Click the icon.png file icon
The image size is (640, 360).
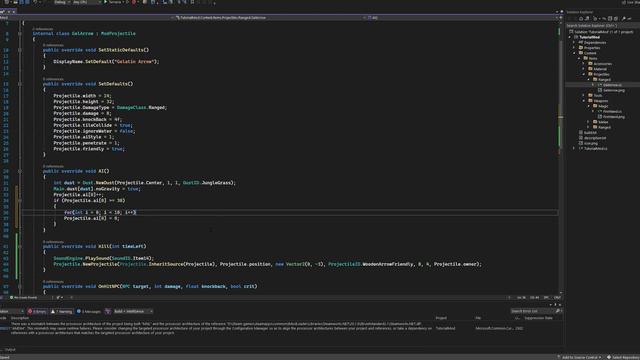(581, 143)
